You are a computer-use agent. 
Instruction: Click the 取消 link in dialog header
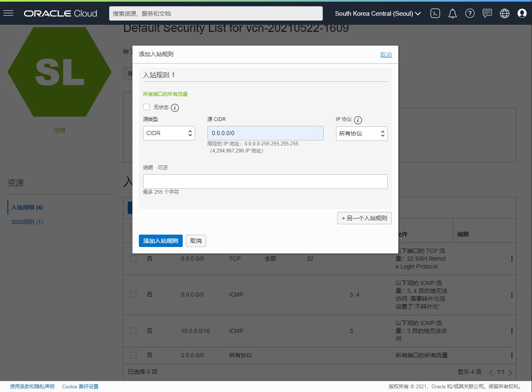coord(386,55)
